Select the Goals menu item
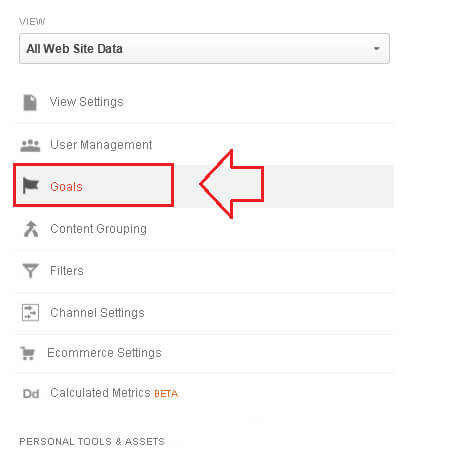This screenshot has width=450, height=466. [x=66, y=187]
